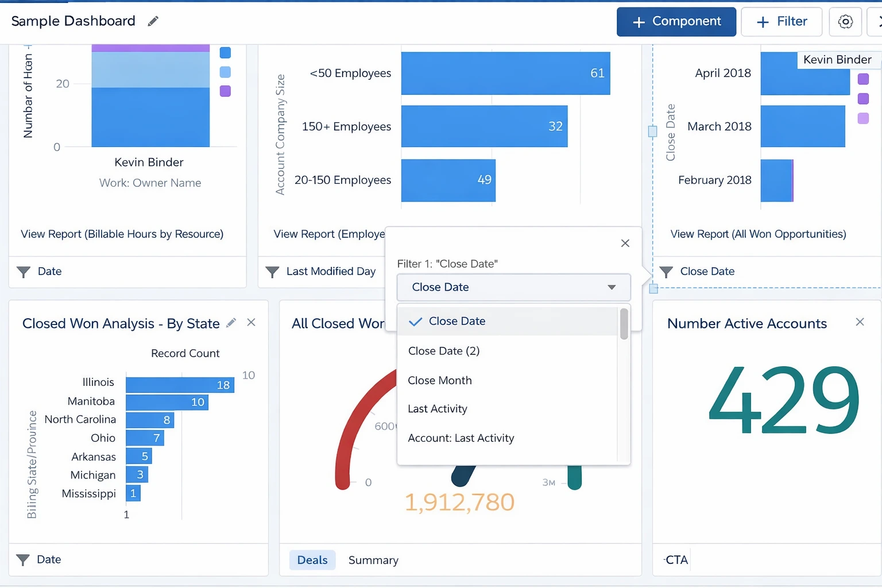Edit the dashboard title with the pencil icon

click(153, 21)
